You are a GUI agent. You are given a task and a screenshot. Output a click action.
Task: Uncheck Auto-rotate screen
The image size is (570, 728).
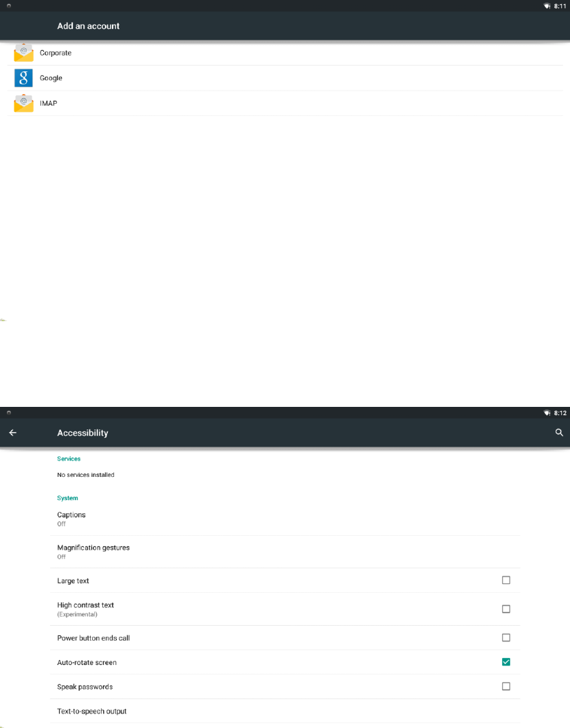pyautogui.click(x=506, y=662)
